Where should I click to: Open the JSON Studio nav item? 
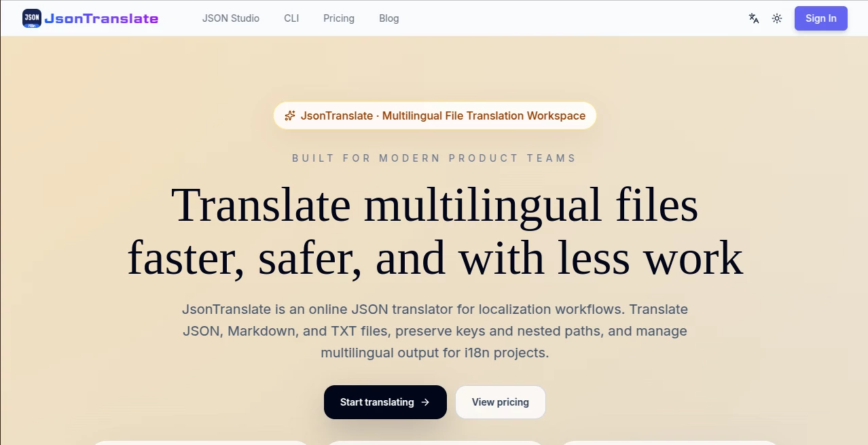coord(231,18)
